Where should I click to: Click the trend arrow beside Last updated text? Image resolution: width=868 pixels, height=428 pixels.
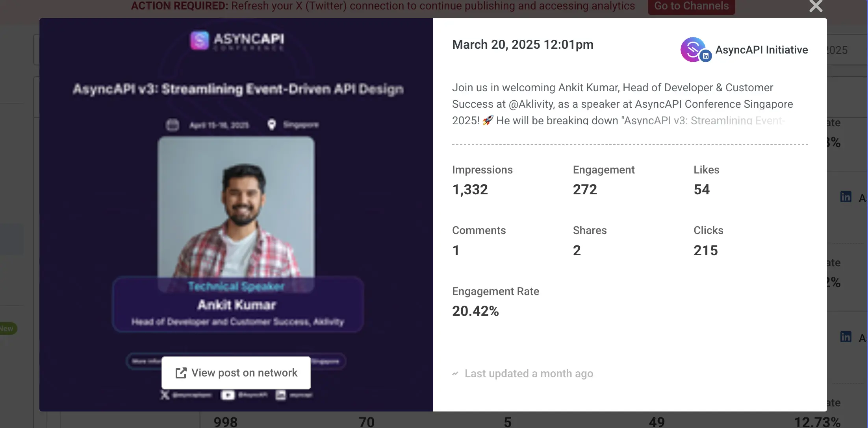click(x=456, y=373)
